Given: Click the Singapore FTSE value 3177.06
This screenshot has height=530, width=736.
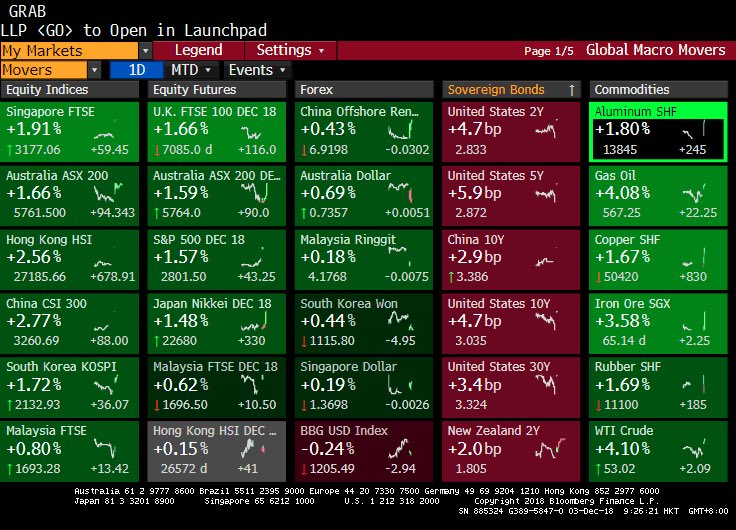Looking at the screenshot, I should pos(38,150).
